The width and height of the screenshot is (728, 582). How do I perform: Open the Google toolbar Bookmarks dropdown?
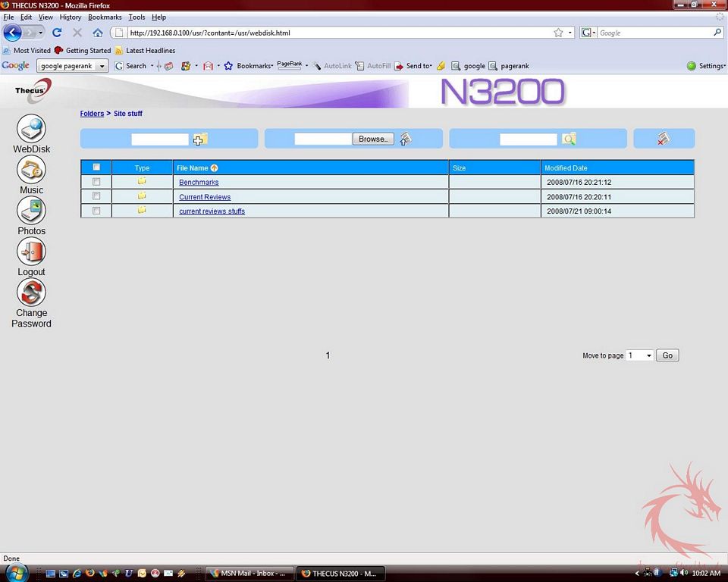[x=255, y=66]
